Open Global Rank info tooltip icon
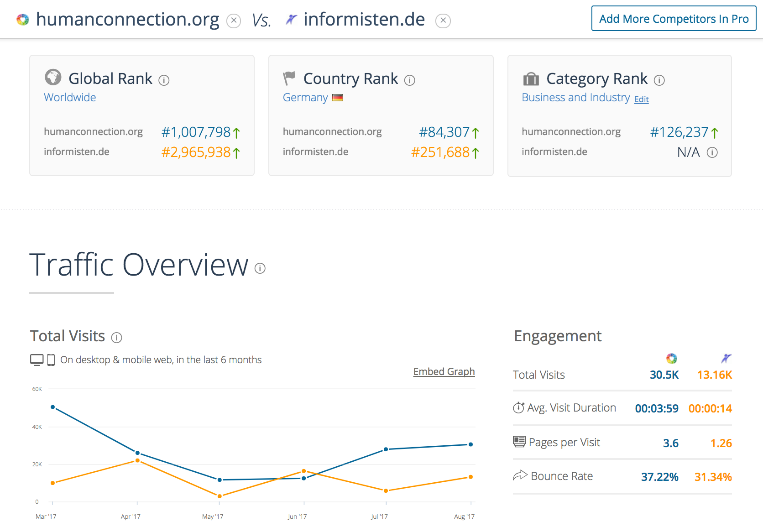Screen dimensions: 763x532 pos(164,80)
